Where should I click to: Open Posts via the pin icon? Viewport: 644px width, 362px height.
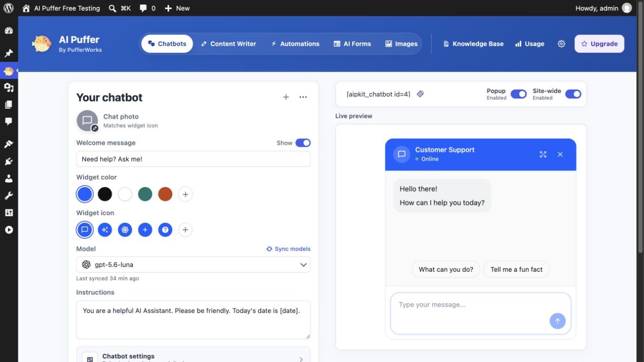point(9,53)
